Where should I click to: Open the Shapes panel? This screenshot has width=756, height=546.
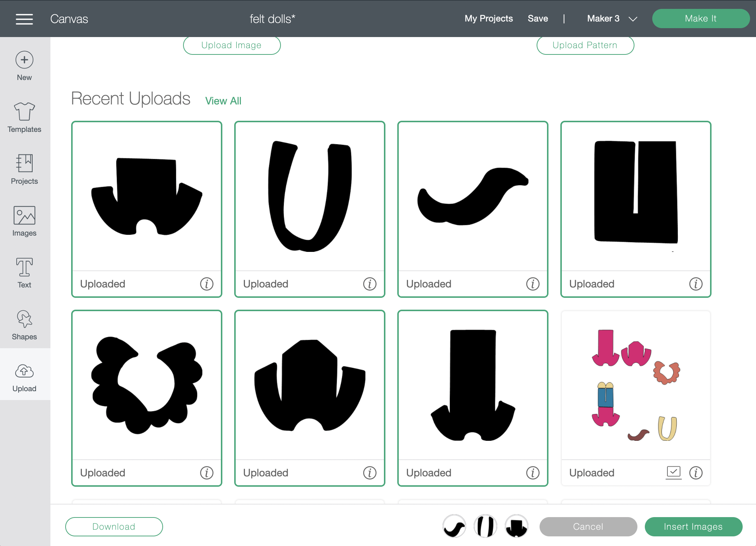[x=24, y=325]
